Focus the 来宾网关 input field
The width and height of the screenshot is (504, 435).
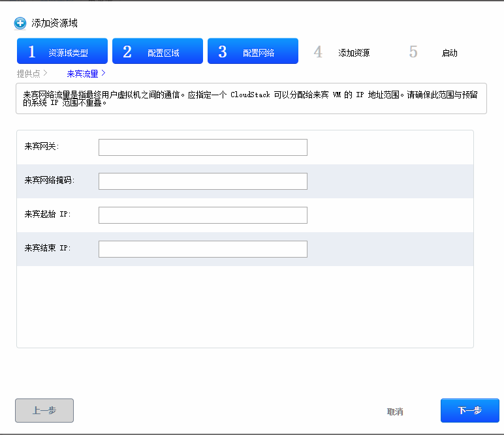(203, 147)
